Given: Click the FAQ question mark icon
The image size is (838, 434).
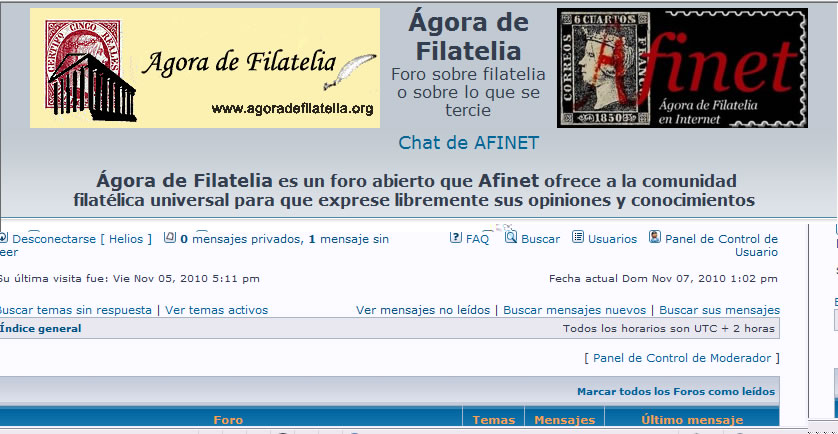Looking at the screenshot, I should click(x=455, y=237).
